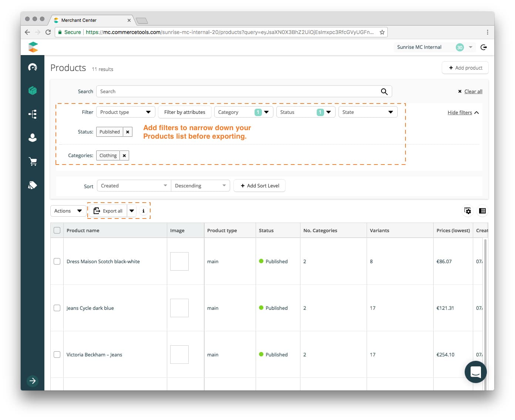Select checkbox for Victoria Beckham – Jeans row

pyautogui.click(x=57, y=354)
